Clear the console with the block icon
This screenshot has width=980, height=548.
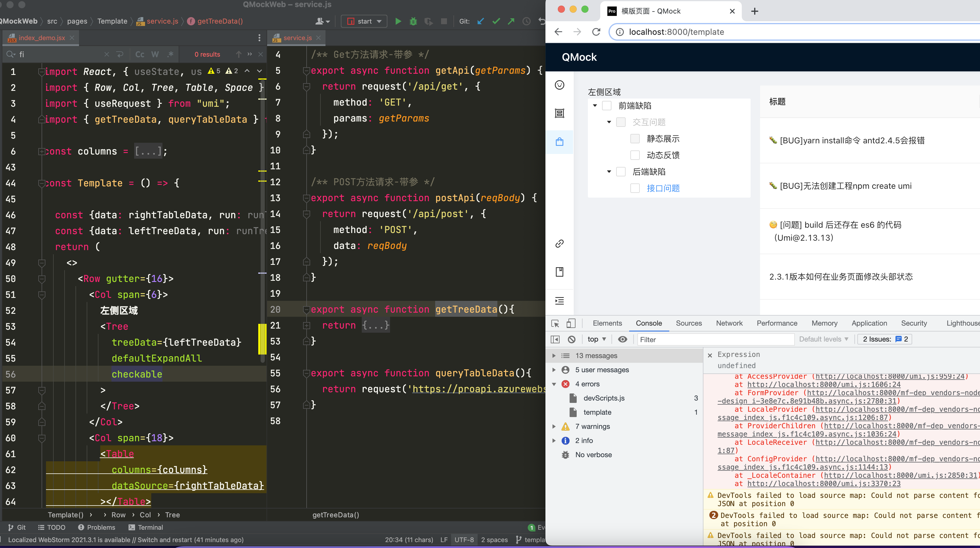(x=571, y=339)
